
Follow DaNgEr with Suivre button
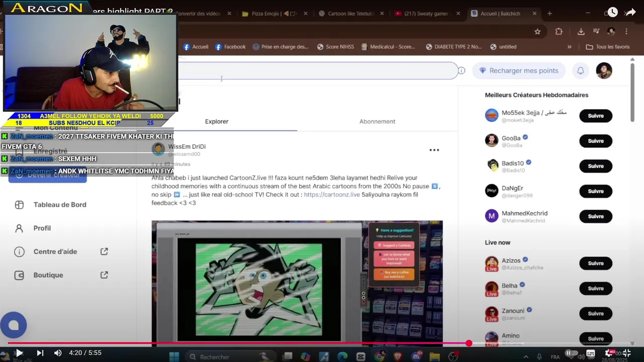[x=596, y=191]
